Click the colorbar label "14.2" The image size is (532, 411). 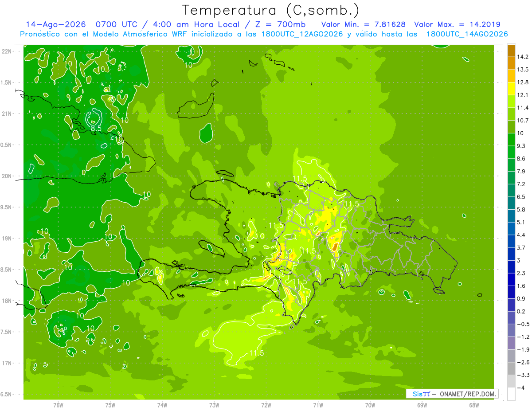click(x=522, y=57)
